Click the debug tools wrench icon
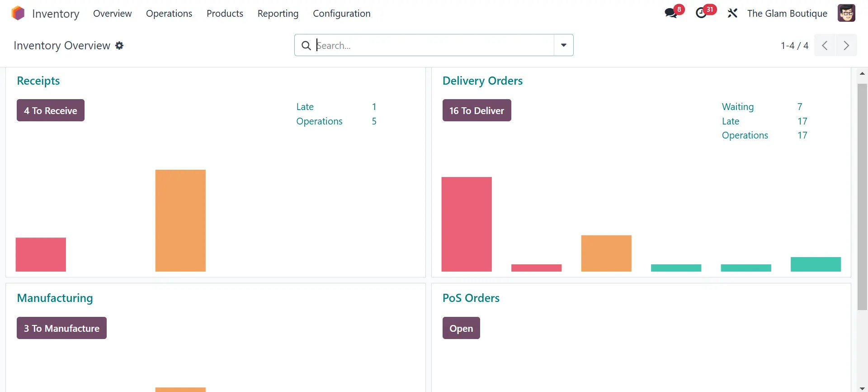The width and height of the screenshot is (868, 392). tap(732, 14)
